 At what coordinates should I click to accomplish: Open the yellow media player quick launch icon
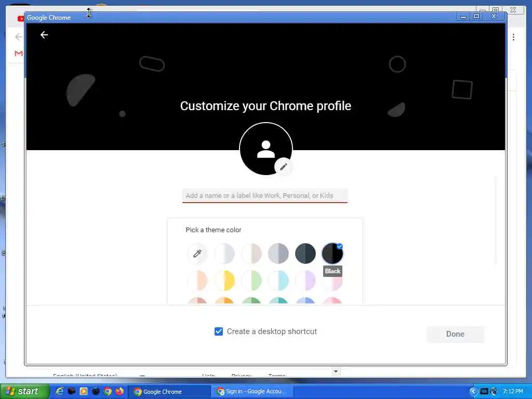tap(84, 391)
